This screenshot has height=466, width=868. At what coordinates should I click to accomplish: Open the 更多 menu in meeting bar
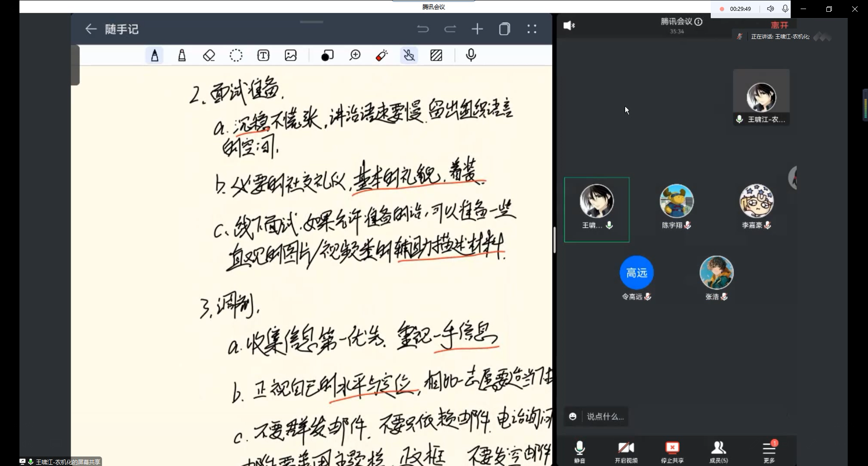tap(769, 452)
